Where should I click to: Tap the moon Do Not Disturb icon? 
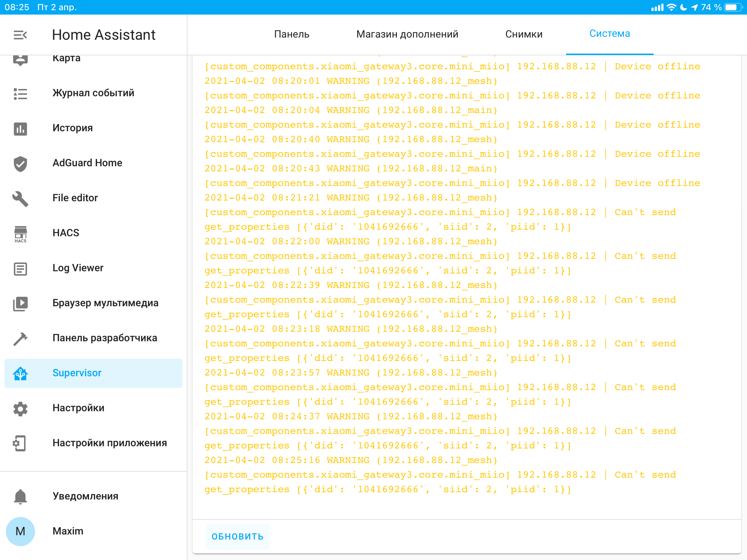[684, 7]
